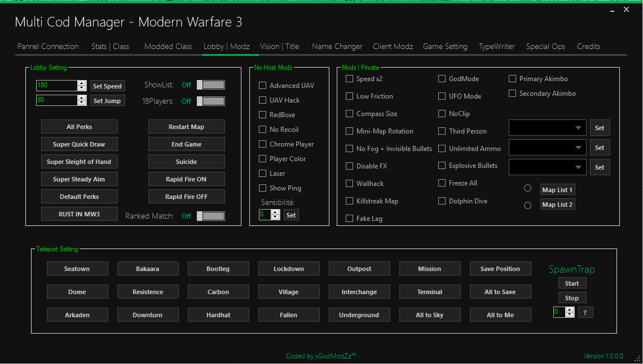Enable the Chrome Player checkbox
This screenshot has width=643, height=364.
[x=262, y=144]
